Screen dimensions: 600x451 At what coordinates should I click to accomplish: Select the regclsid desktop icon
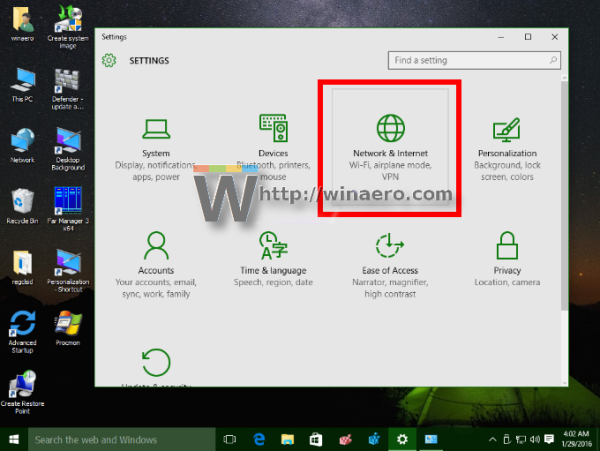point(22,267)
